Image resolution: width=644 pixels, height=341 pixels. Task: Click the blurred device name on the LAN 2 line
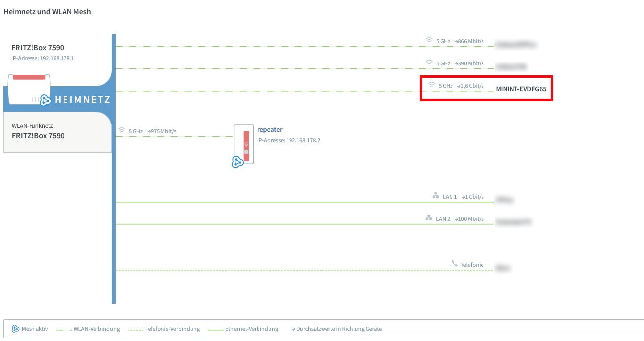click(x=514, y=222)
